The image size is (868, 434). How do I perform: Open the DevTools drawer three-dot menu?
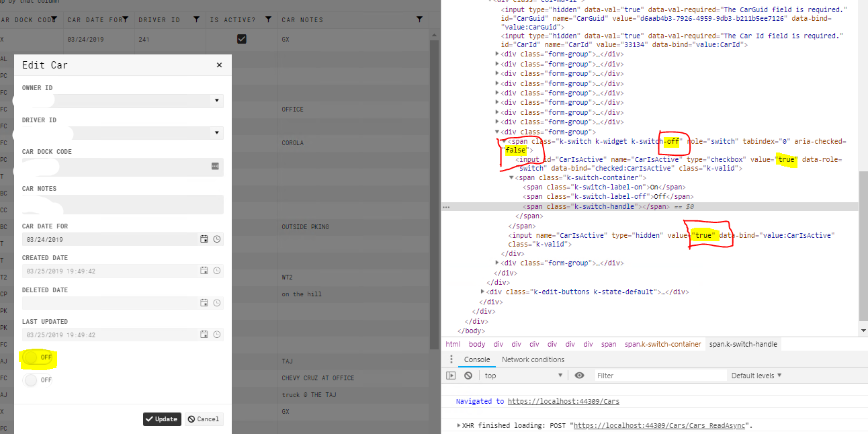click(x=451, y=359)
